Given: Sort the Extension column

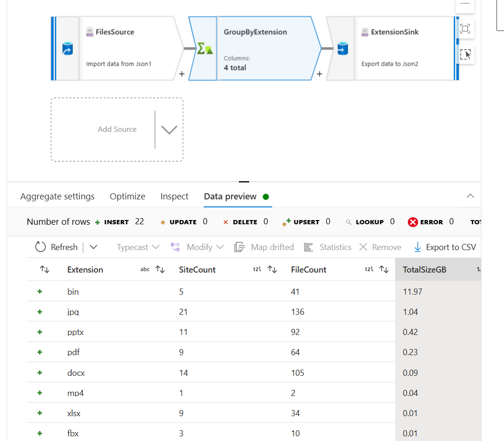Looking at the screenshot, I should [161, 269].
